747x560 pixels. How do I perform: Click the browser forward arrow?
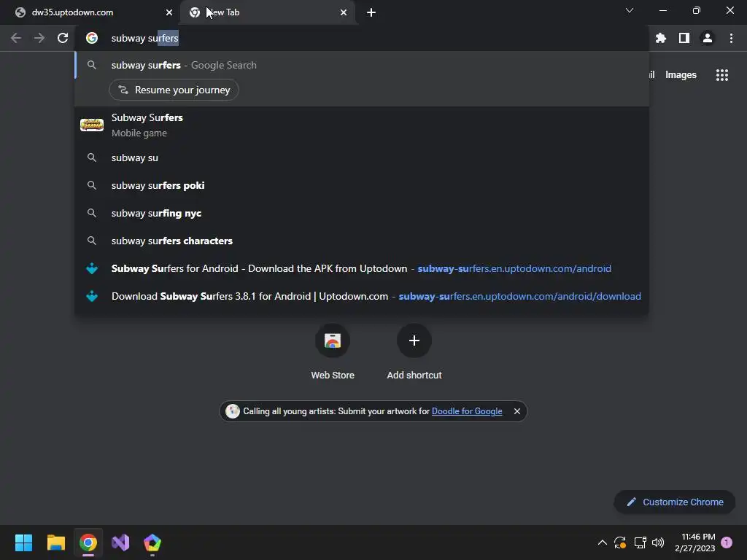tap(39, 38)
